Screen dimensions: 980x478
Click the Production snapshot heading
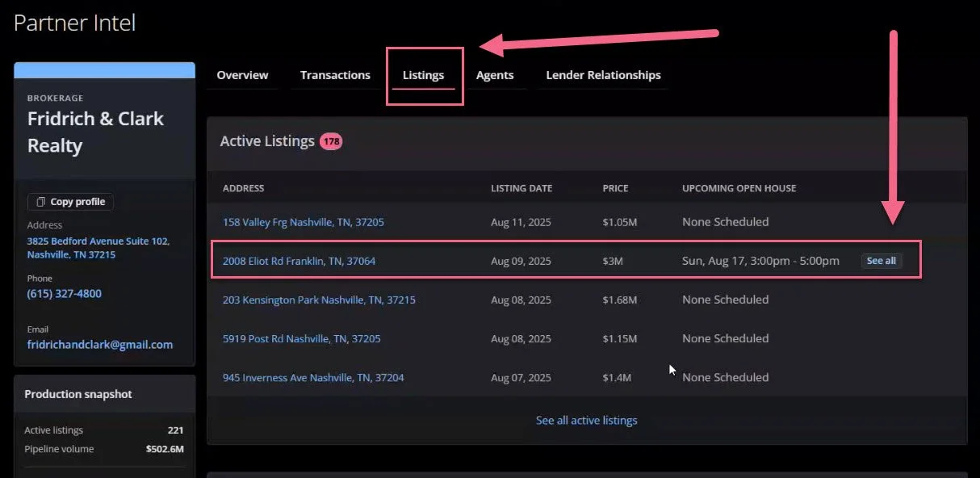(x=78, y=394)
